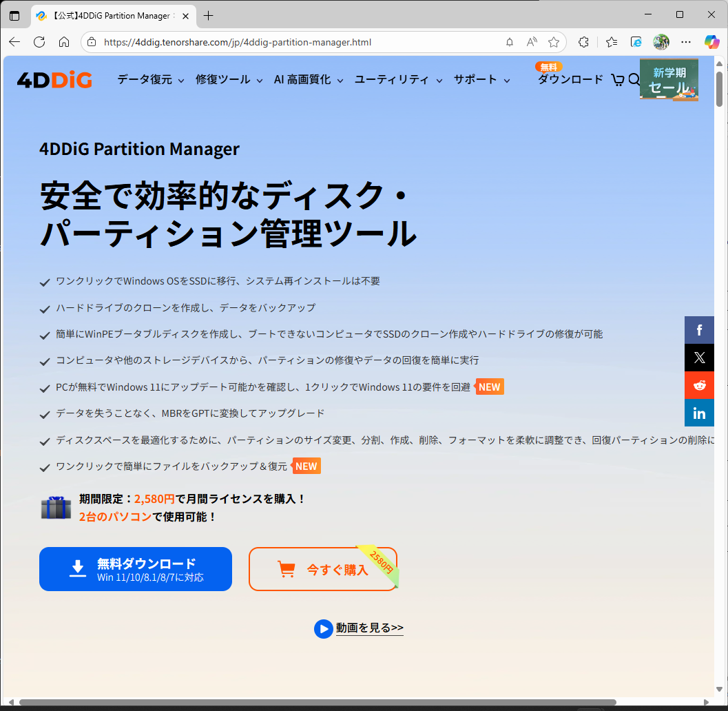Expand the サポート menu
This screenshot has width=728, height=711.
tap(482, 80)
